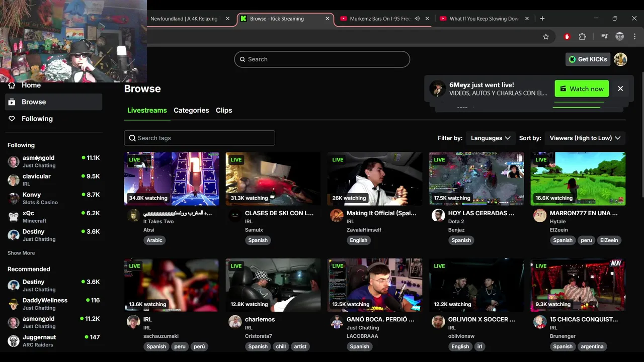Switch to the Clips tab
The width and height of the screenshot is (644, 362).
[x=224, y=110]
